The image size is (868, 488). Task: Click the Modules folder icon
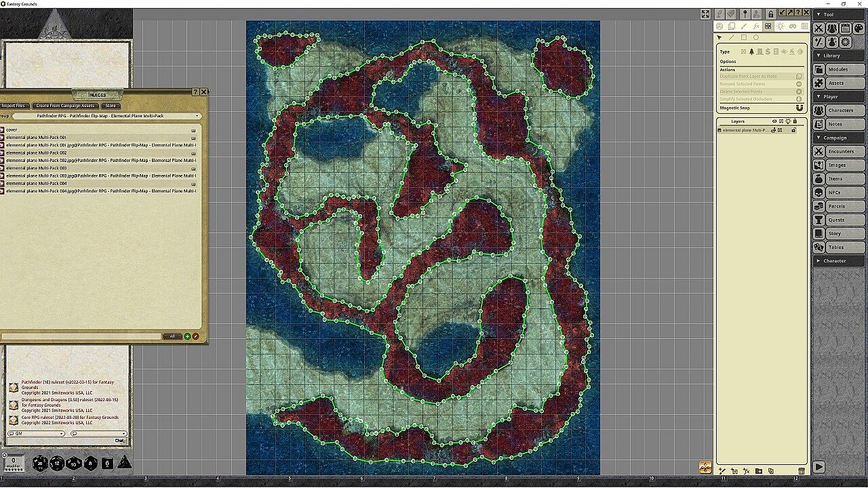coord(818,69)
